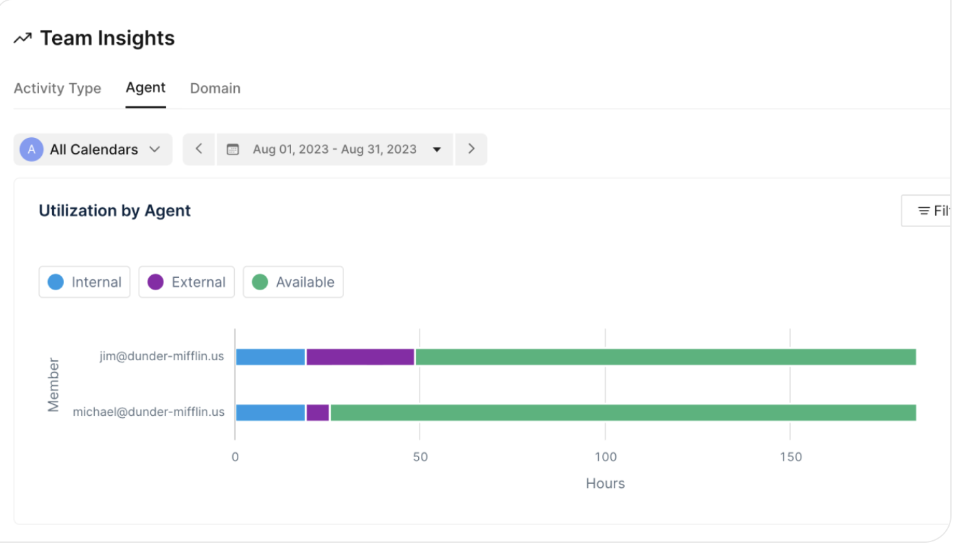
Task: Click the left chevron to view previous month
Action: tap(198, 149)
